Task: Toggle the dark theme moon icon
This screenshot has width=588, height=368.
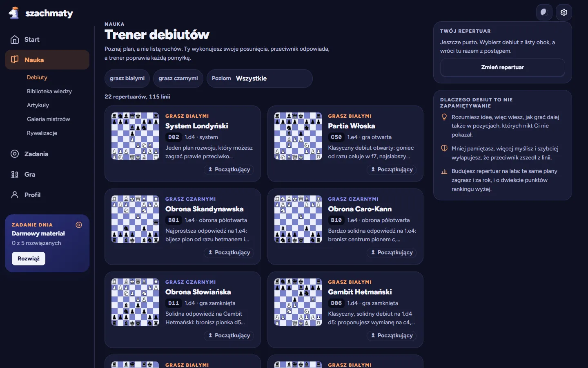Action: [x=544, y=12]
